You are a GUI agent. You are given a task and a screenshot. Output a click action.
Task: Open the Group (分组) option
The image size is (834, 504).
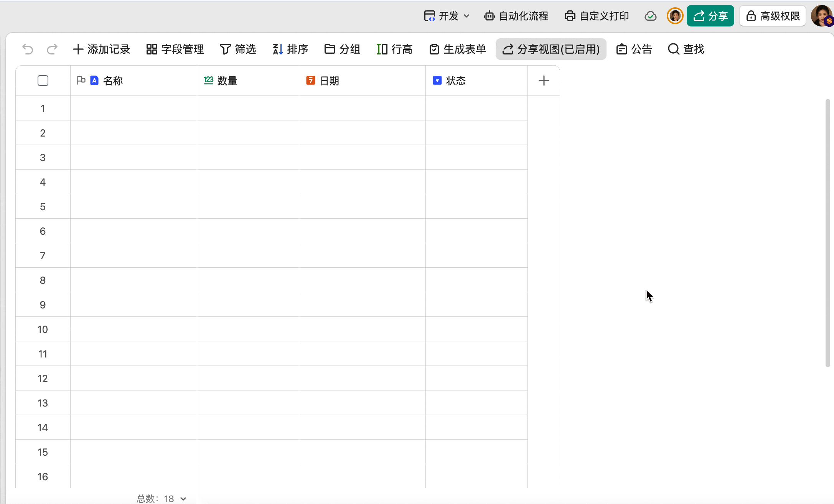click(x=342, y=49)
